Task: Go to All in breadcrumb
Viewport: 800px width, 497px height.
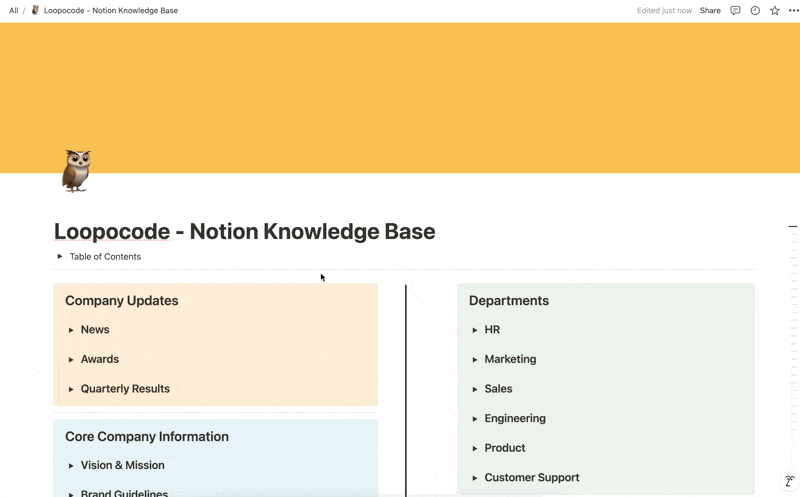Action: point(14,10)
